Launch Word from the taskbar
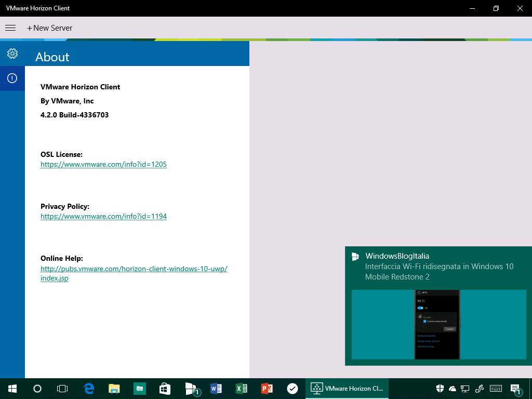The width and height of the screenshot is (532, 399). click(x=216, y=389)
